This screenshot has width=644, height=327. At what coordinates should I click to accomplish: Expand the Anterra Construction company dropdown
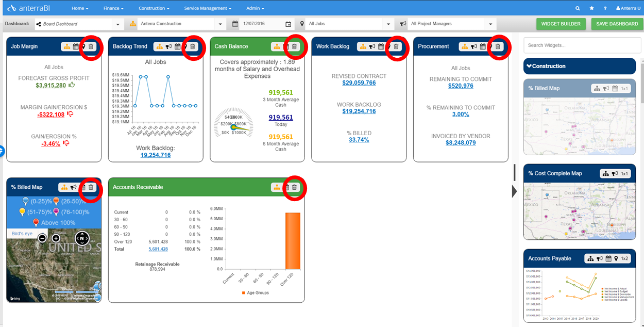point(221,24)
